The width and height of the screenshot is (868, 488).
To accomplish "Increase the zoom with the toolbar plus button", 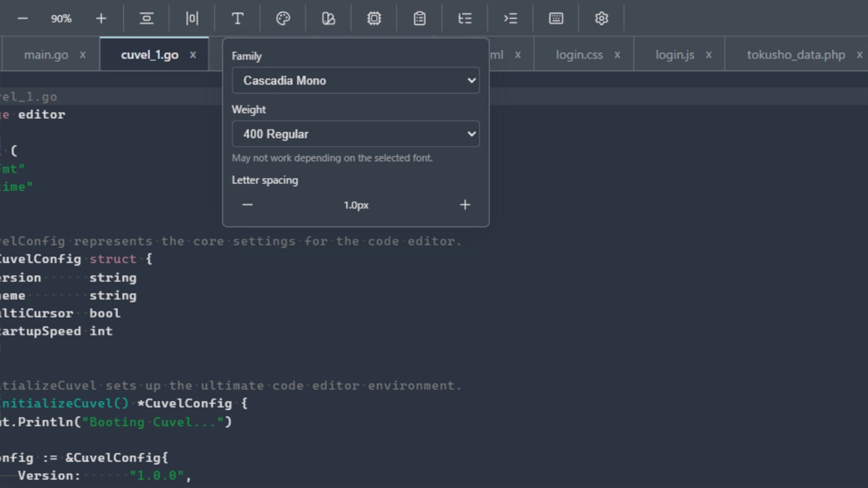I will (101, 19).
